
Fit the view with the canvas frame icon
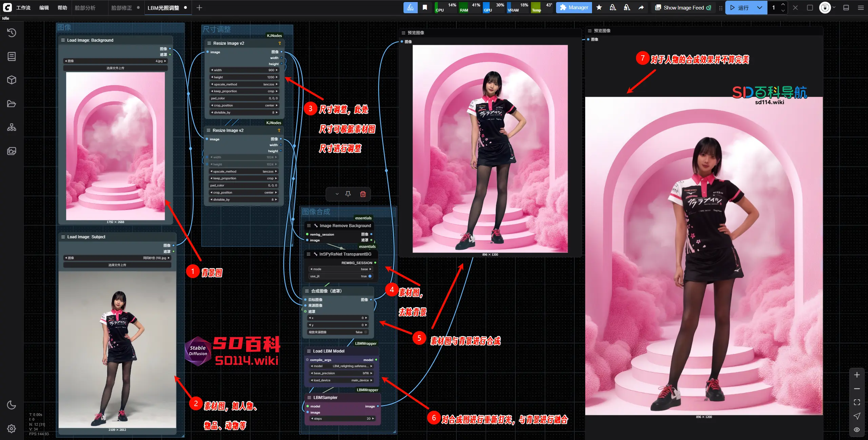857,402
